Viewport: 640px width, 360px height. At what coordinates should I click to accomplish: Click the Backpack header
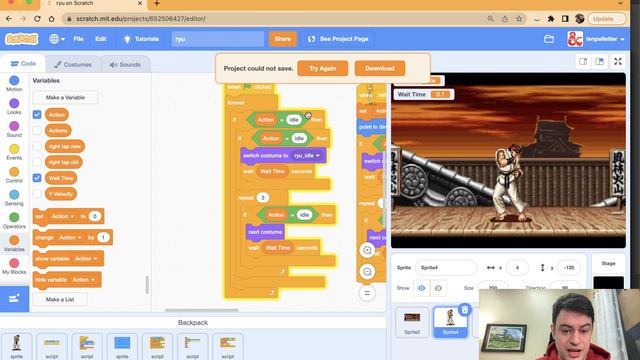coord(193,322)
